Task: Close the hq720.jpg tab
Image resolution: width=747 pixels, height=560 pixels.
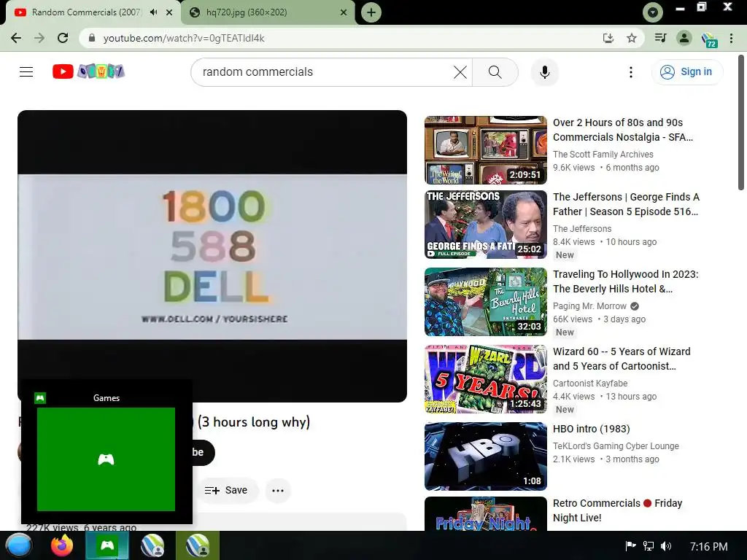Action: click(344, 12)
